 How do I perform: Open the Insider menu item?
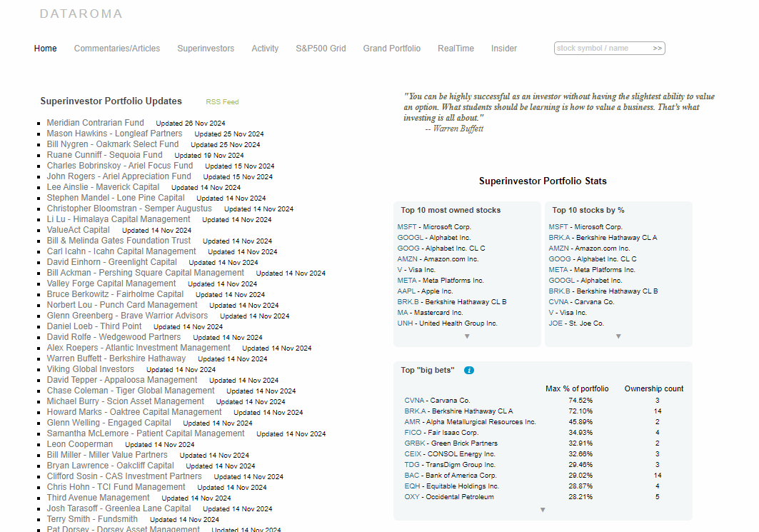tap(504, 49)
